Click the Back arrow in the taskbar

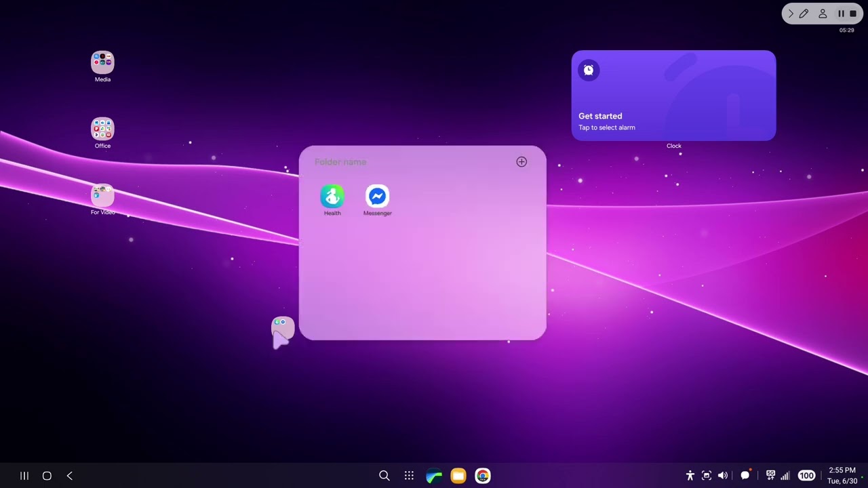click(x=69, y=476)
